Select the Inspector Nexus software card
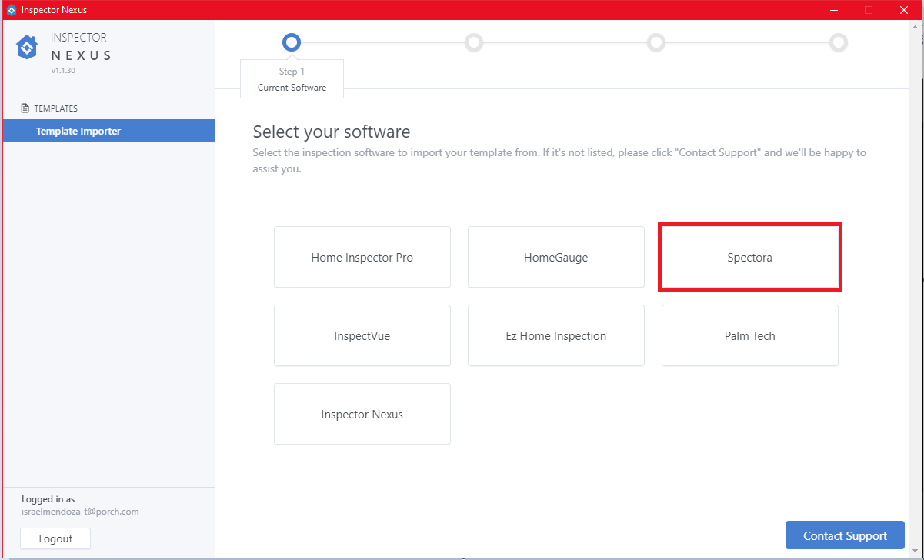Viewport: 924px width, 560px height. [362, 415]
